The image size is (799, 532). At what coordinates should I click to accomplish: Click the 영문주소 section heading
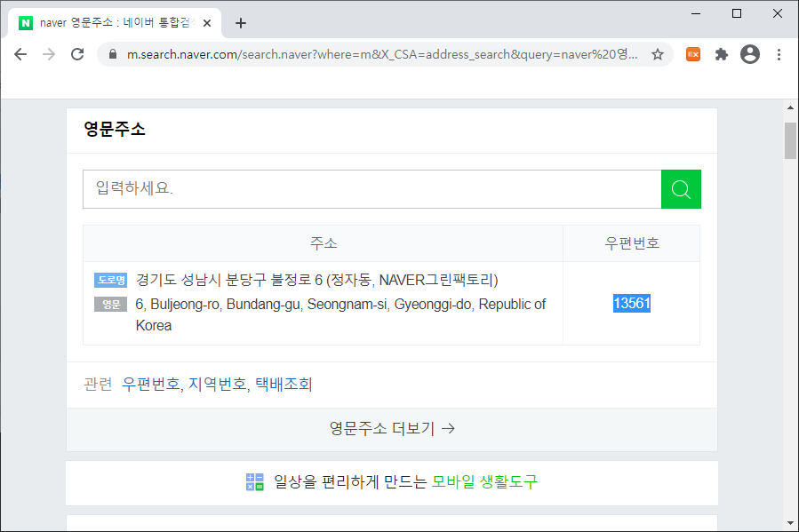[x=115, y=129]
